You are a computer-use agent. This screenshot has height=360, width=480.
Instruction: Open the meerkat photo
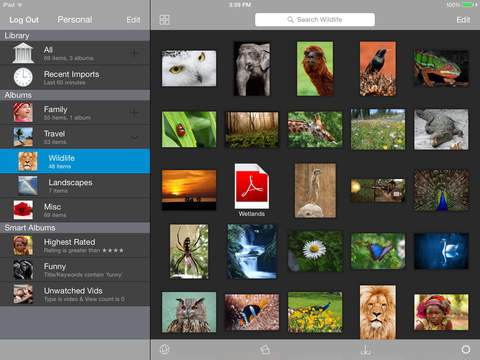click(x=315, y=190)
